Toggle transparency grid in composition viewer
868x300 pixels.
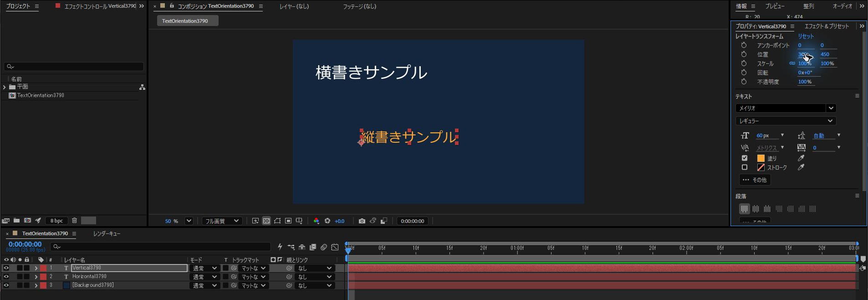pos(266,221)
